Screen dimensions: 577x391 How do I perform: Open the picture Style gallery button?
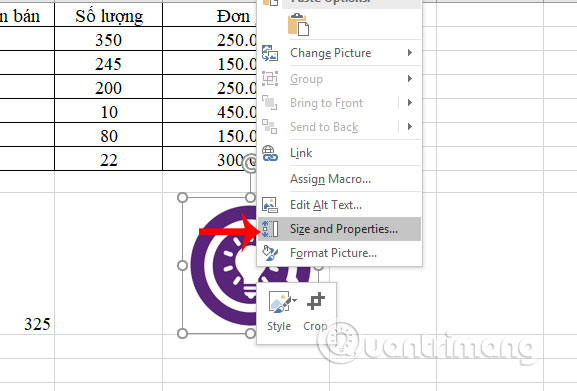pos(279,311)
